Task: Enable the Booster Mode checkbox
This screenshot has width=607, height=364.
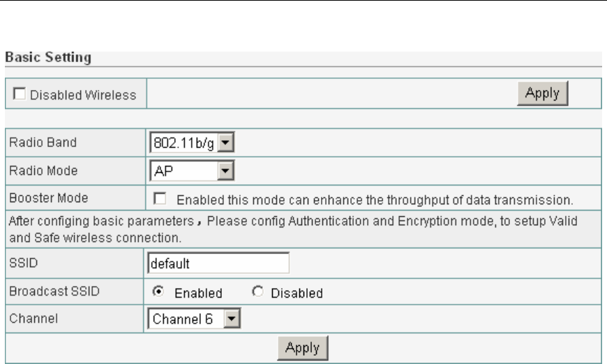Action: coord(160,200)
